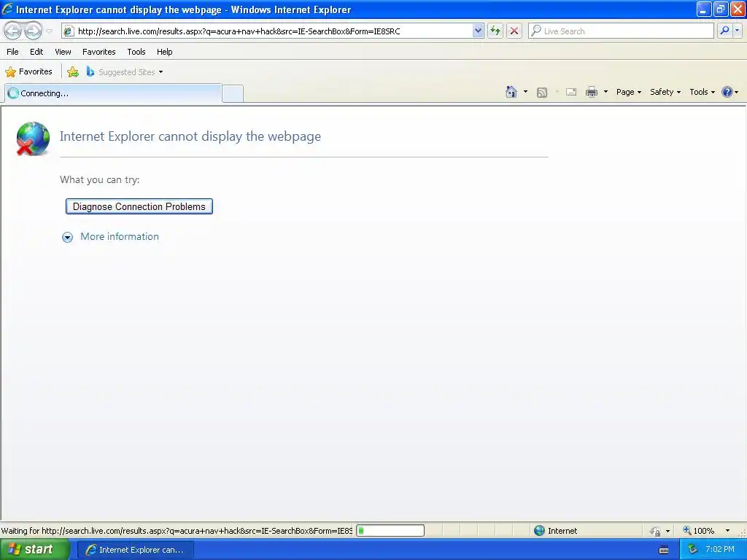Click the page loading progress bar
The image size is (747, 560).
(x=390, y=531)
